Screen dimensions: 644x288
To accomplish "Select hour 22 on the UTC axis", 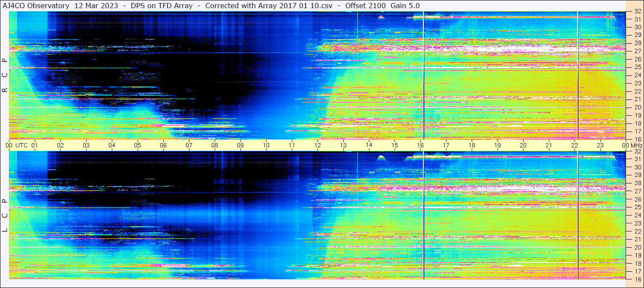I will coord(575,145).
